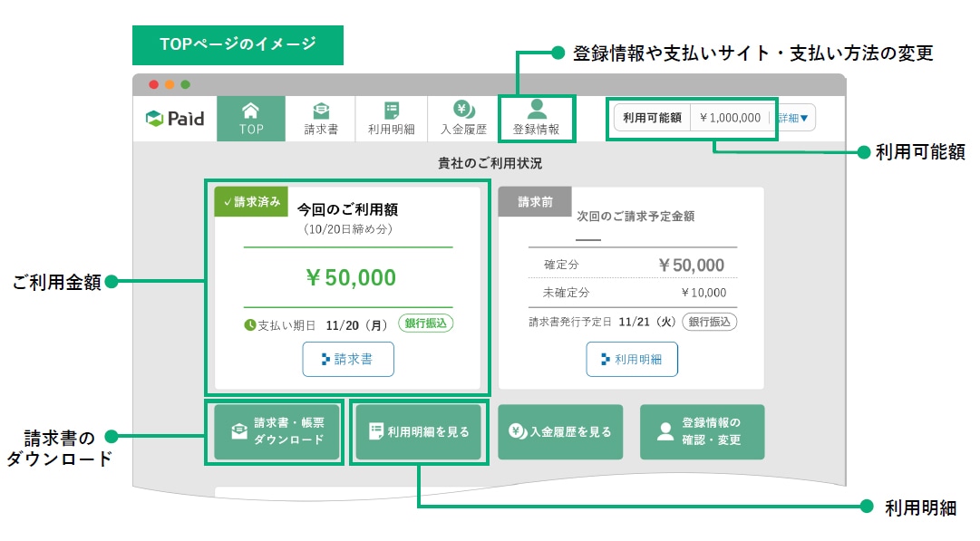This screenshot has height=541, width=980.
Task: Click the 確定分 ¥50,000 value
Action: click(x=691, y=265)
